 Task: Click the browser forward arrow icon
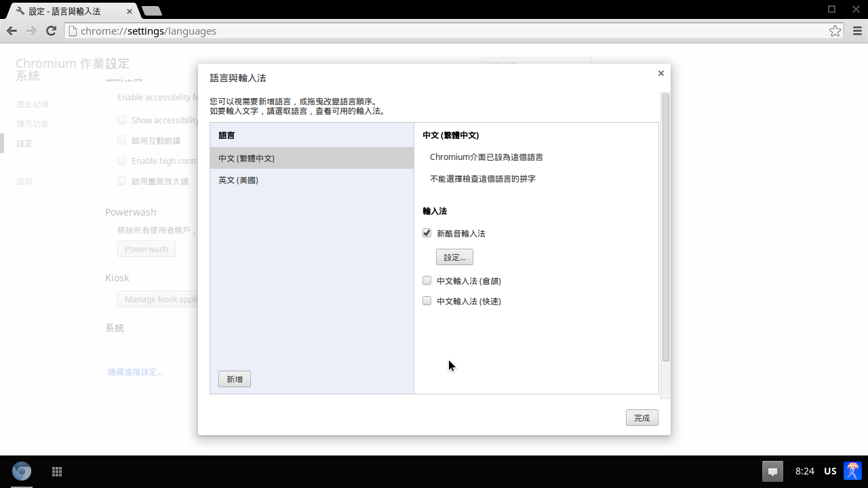click(31, 31)
